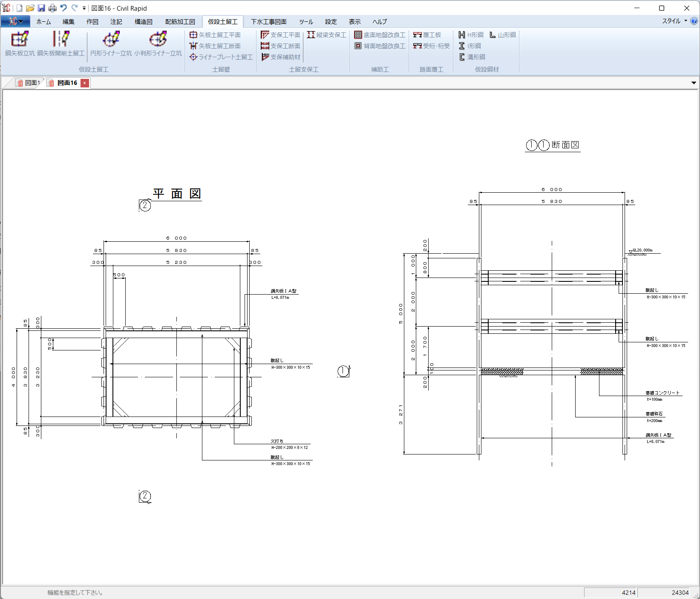This screenshot has height=599, width=700.
Task: Click the 矢板土留工平面 tool
Action: click(215, 35)
